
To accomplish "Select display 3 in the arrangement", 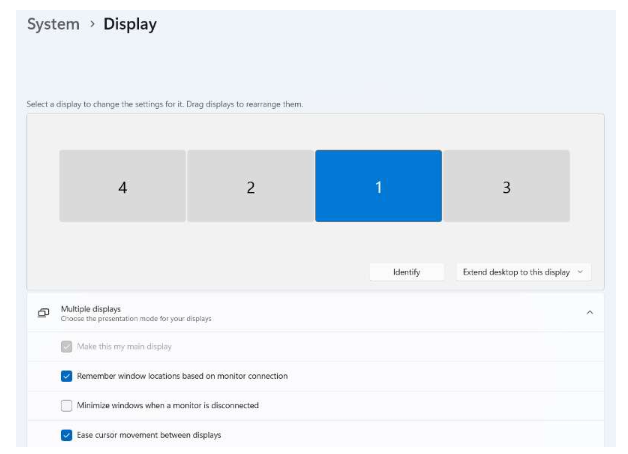I will pos(506,186).
